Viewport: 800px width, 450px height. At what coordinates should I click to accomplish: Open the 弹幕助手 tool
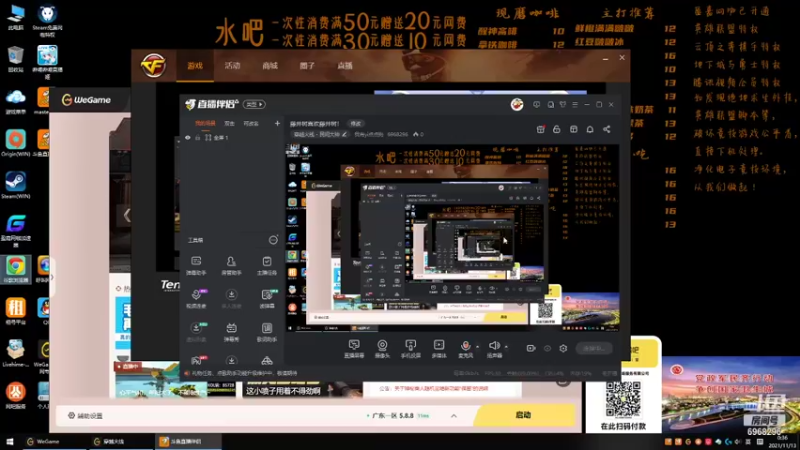(x=196, y=265)
